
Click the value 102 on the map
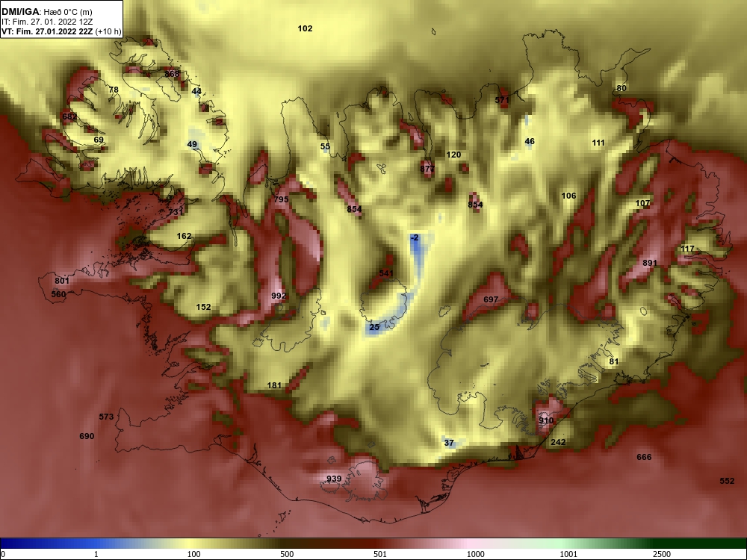(x=305, y=28)
